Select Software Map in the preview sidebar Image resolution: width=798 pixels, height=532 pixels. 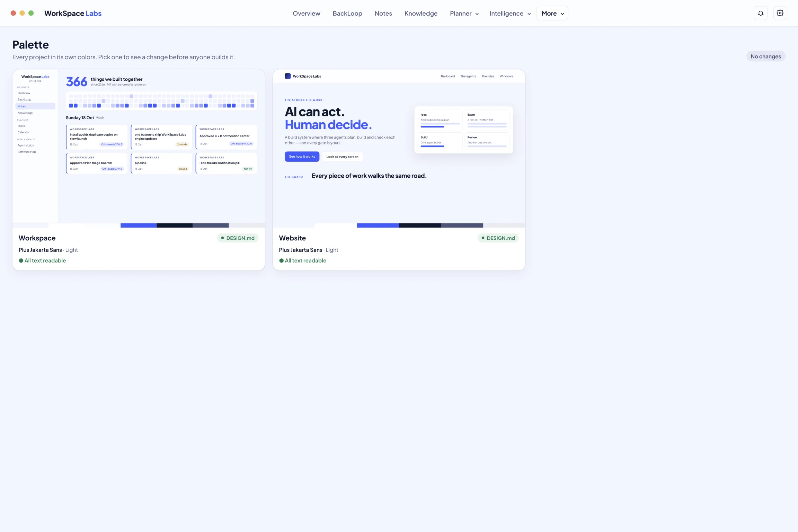click(x=27, y=152)
